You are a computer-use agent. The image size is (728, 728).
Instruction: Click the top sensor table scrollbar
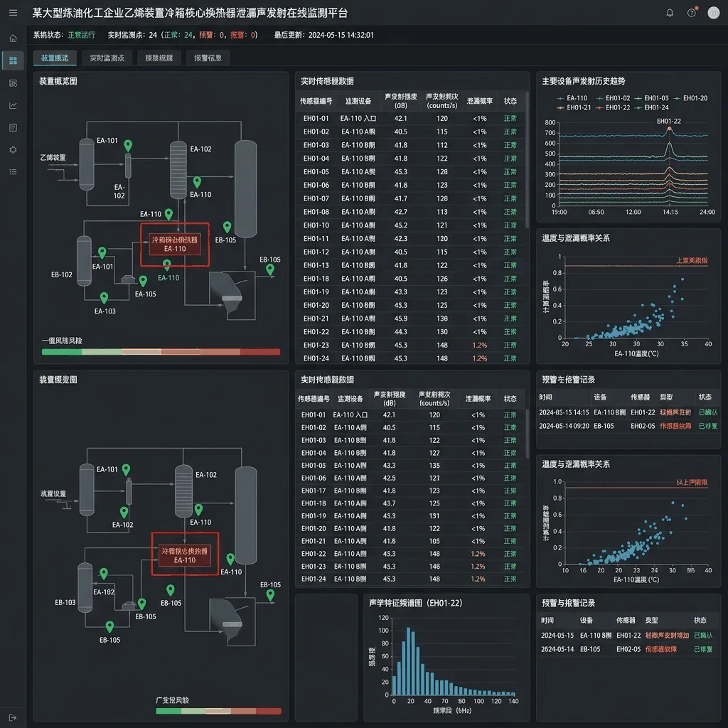tap(527, 160)
